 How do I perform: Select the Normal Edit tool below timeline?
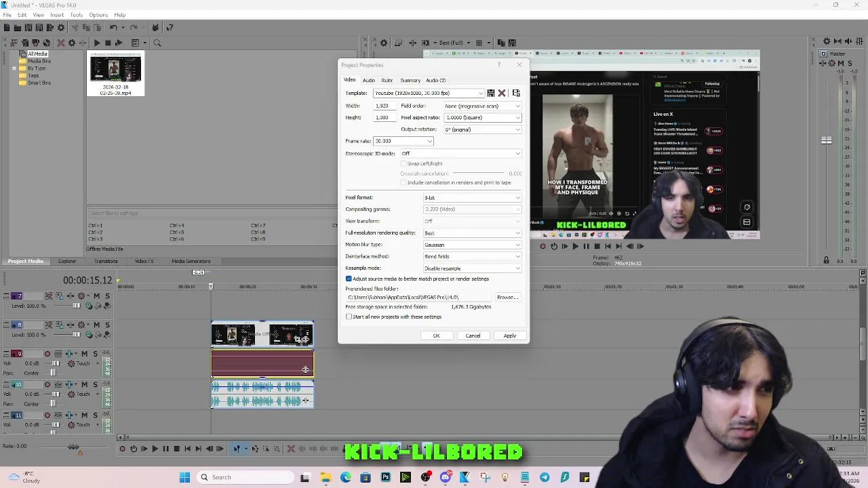click(x=236, y=449)
